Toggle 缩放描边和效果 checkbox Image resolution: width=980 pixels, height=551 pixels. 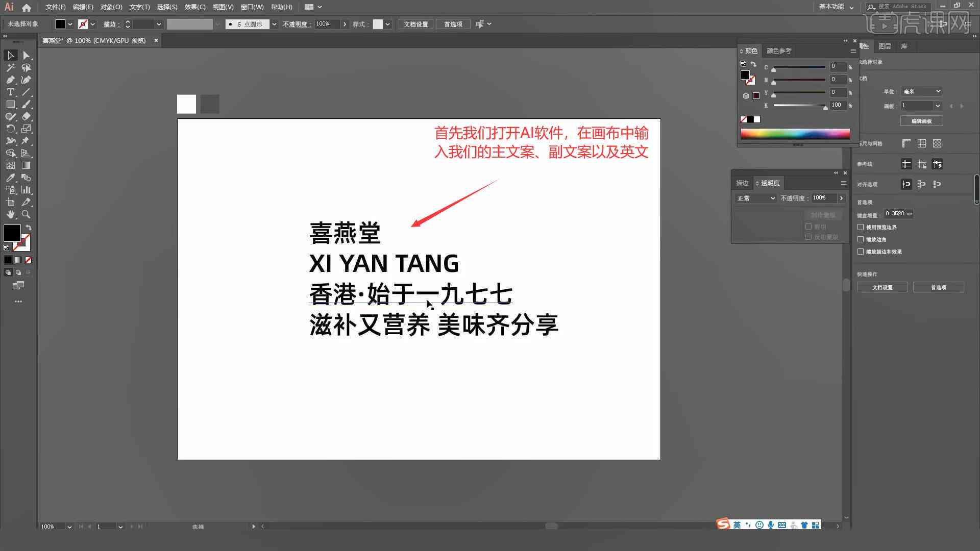click(x=861, y=251)
